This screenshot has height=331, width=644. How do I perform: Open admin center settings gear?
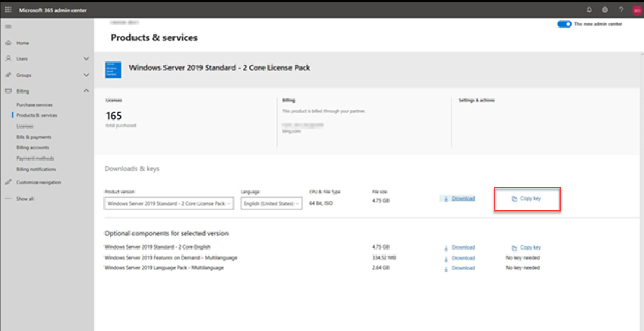pos(605,9)
